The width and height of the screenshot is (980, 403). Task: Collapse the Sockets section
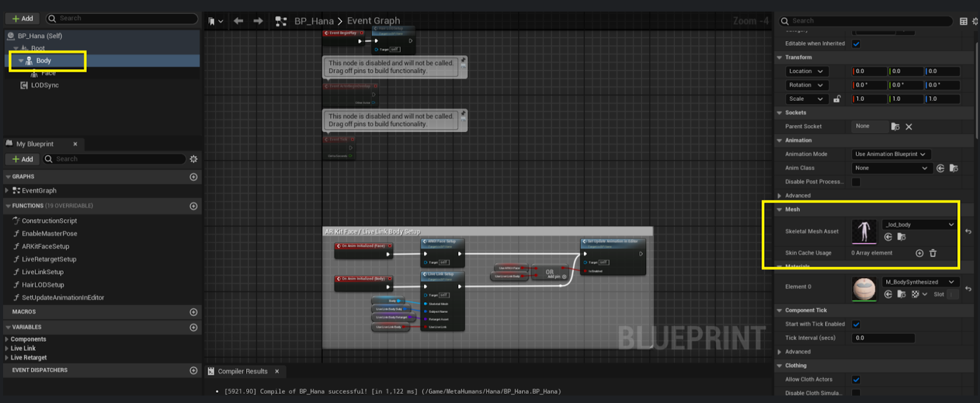780,113
